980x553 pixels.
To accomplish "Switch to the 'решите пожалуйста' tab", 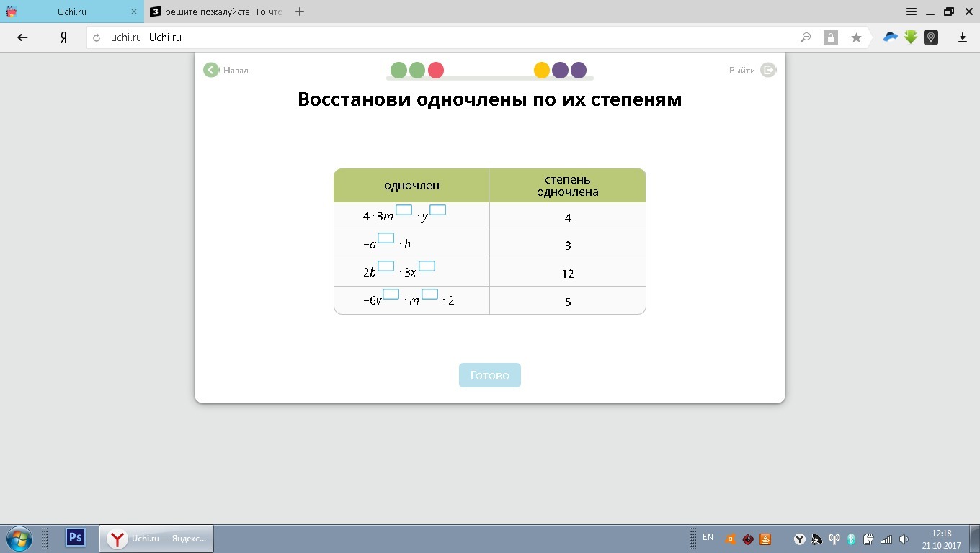I will 216,12.
